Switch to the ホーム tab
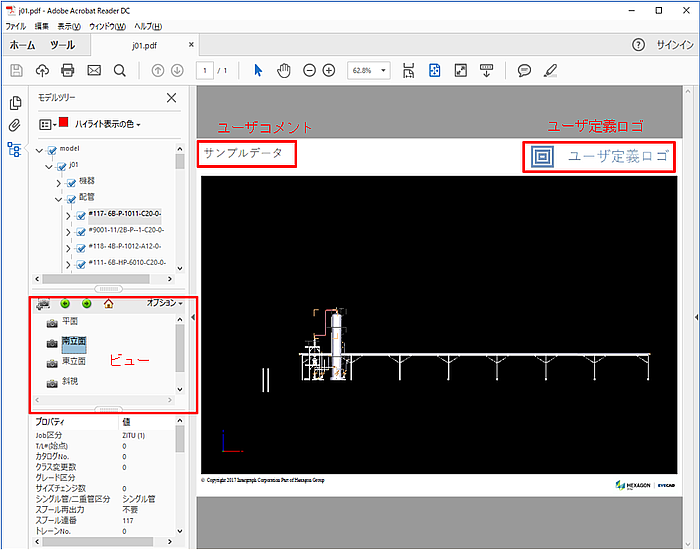 click(22, 45)
